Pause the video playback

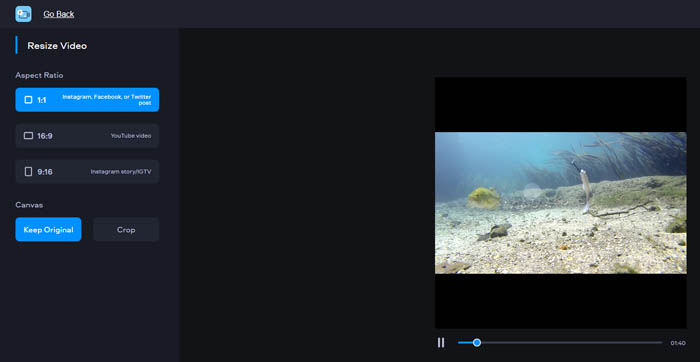point(441,343)
